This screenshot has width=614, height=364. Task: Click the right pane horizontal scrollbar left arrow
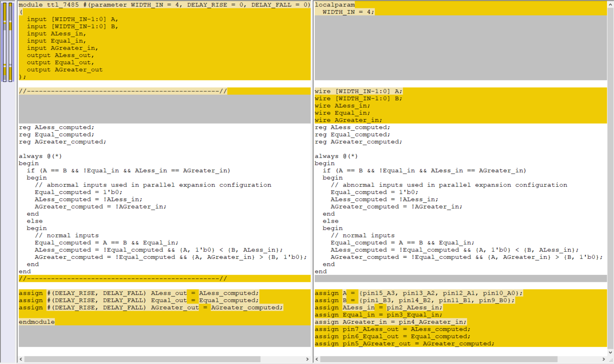click(317, 359)
